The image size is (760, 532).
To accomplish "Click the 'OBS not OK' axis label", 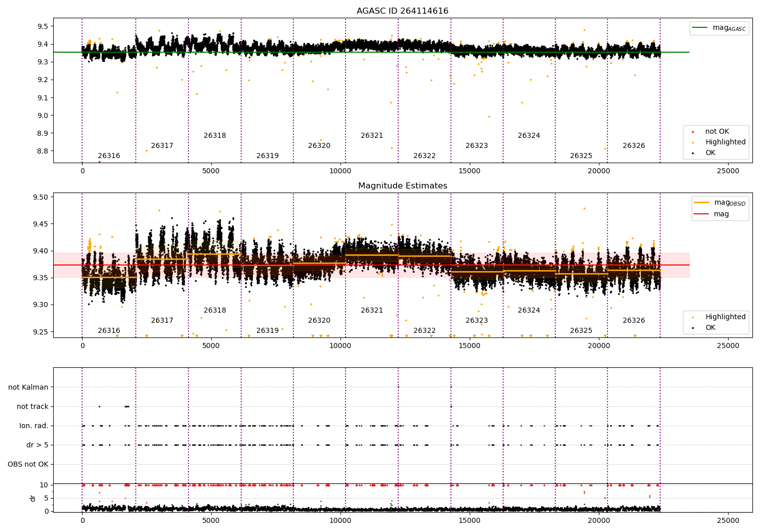I will [28, 464].
